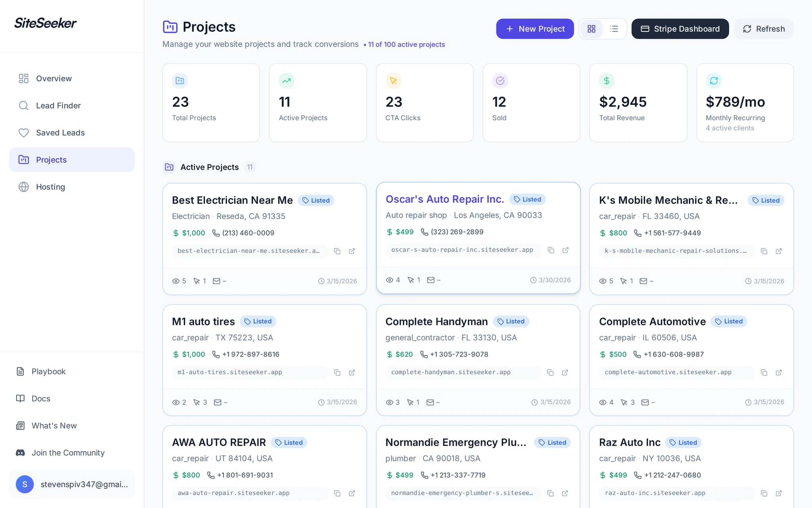Select the Total Revenue stat card
Viewport: 812px width, 508px height.
click(638, 102)
